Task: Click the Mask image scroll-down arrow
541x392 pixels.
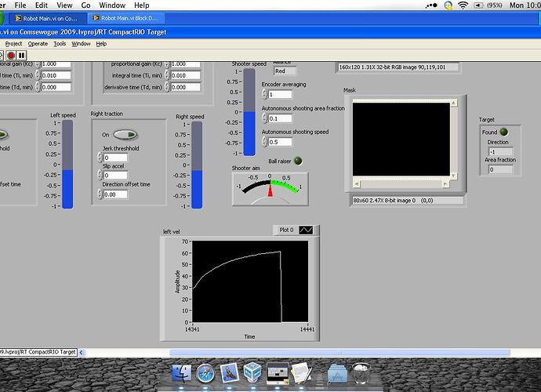Action: coord(454,176)
